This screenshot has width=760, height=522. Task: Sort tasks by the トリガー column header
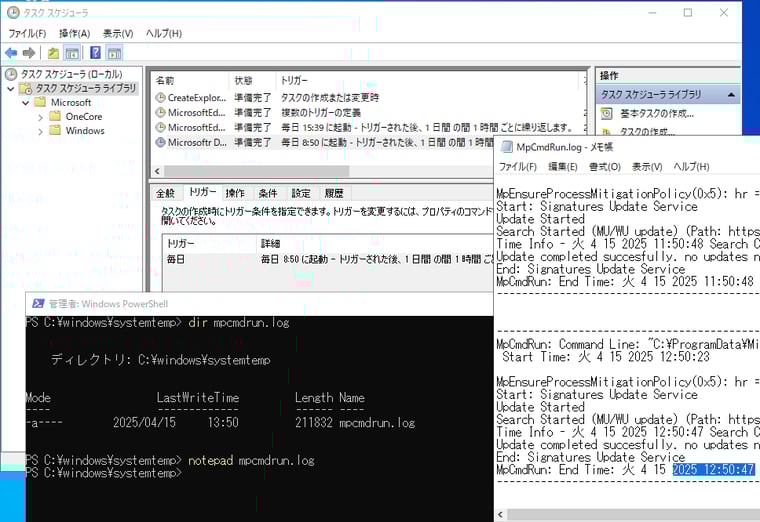[428, 80]
